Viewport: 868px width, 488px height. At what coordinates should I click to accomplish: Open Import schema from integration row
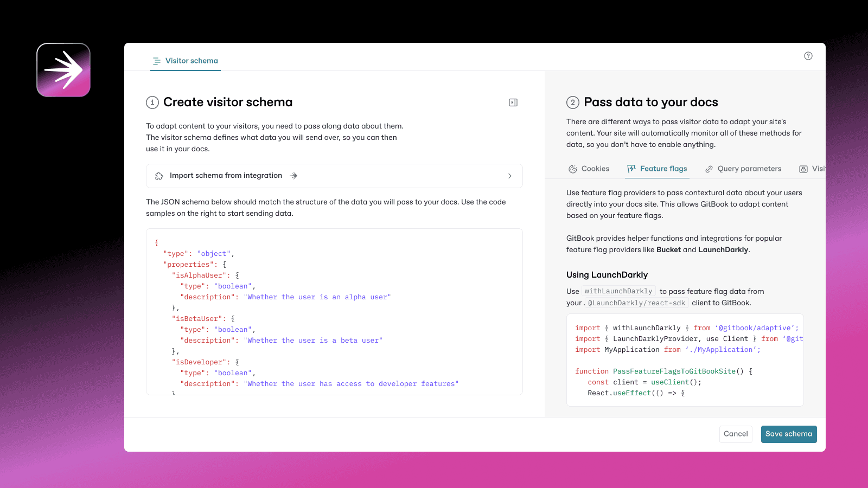(334, 176)
